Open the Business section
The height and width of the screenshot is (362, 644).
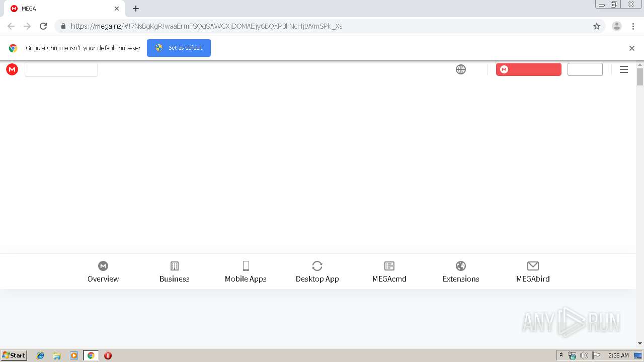(175, 272)
